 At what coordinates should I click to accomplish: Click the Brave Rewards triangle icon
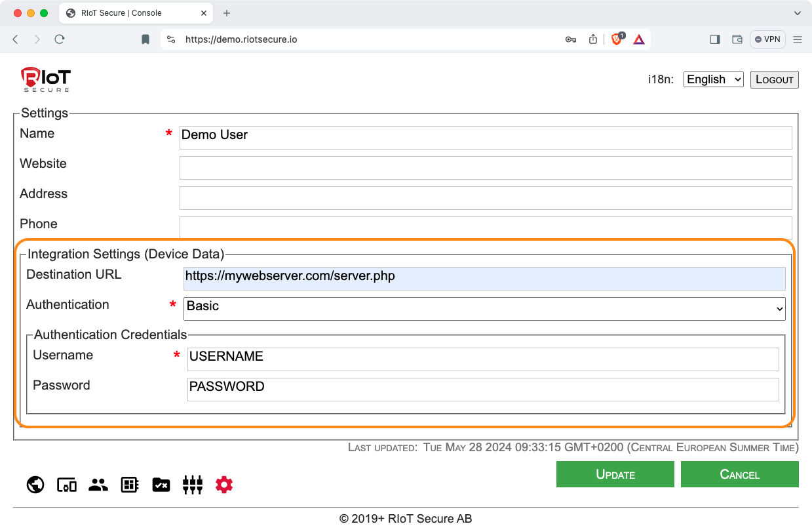click(x=639, y=39)
